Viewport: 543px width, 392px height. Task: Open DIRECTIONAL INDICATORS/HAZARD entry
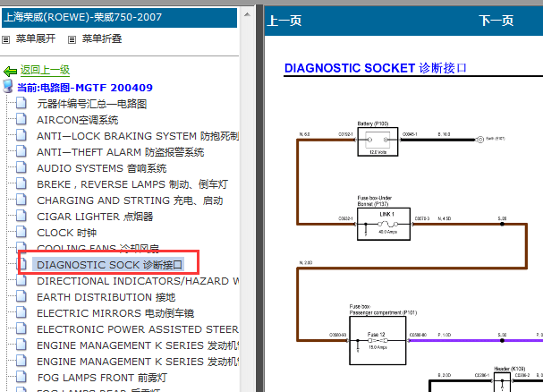[x=138, y=281]
